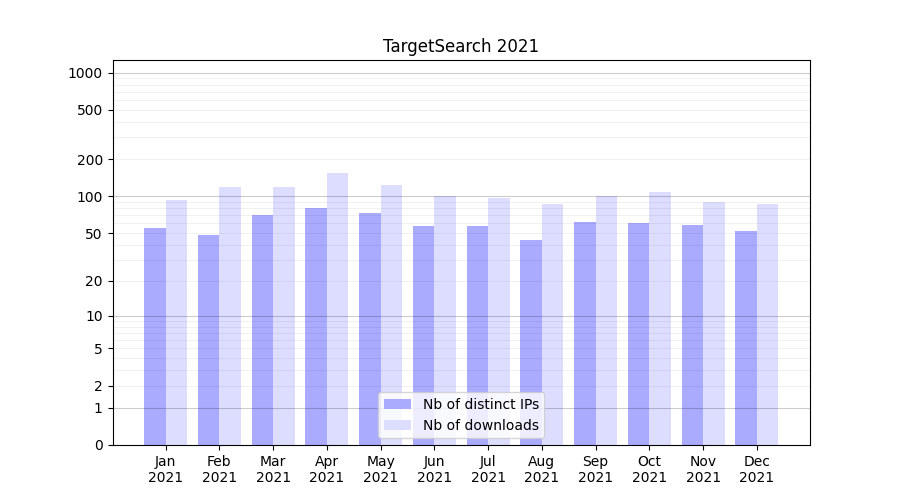Click the March 2021 distinct IPs bar
Image resolution: width=900 pixels, height=500 pixels.
pos(262,330)
